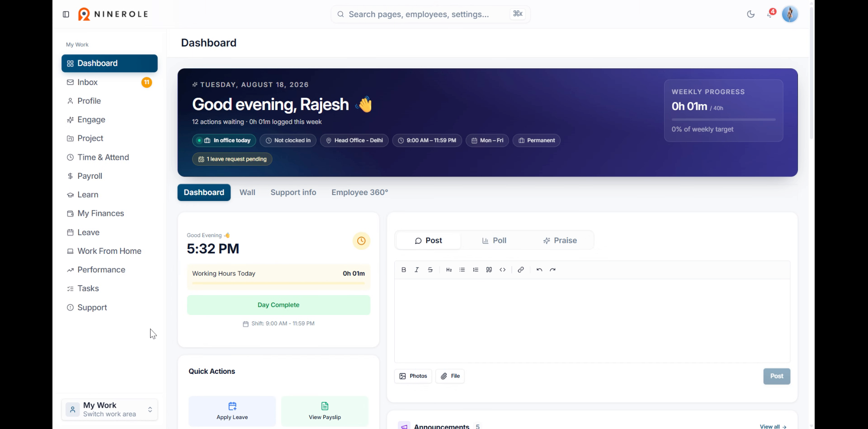Apply bold formatting in the post editor
Screen dimensions: 868x429
tap(404, 270)
